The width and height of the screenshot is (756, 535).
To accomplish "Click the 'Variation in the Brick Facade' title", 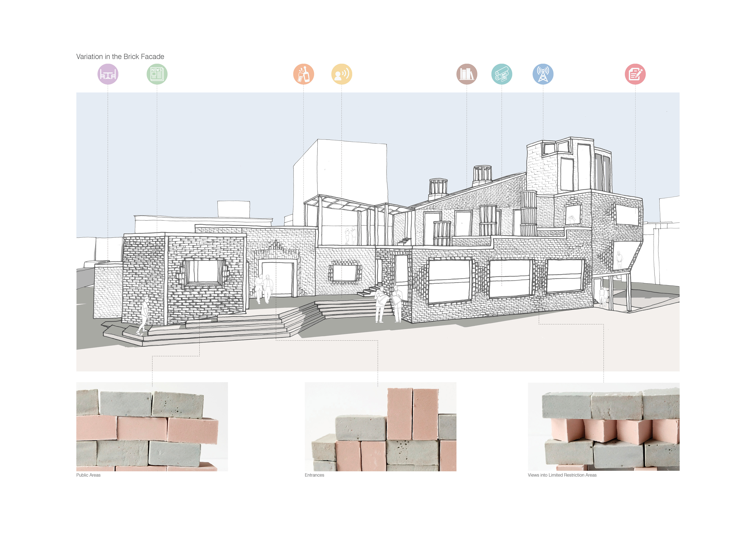I will tap(120, 57).
